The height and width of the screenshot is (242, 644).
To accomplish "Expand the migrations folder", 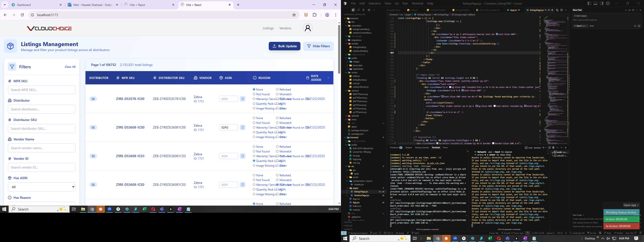I will pos(346,40).
